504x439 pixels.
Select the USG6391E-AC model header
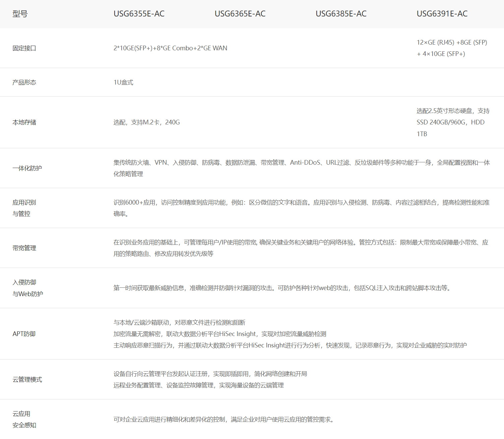pyautogui.click(x=442, y=14)
